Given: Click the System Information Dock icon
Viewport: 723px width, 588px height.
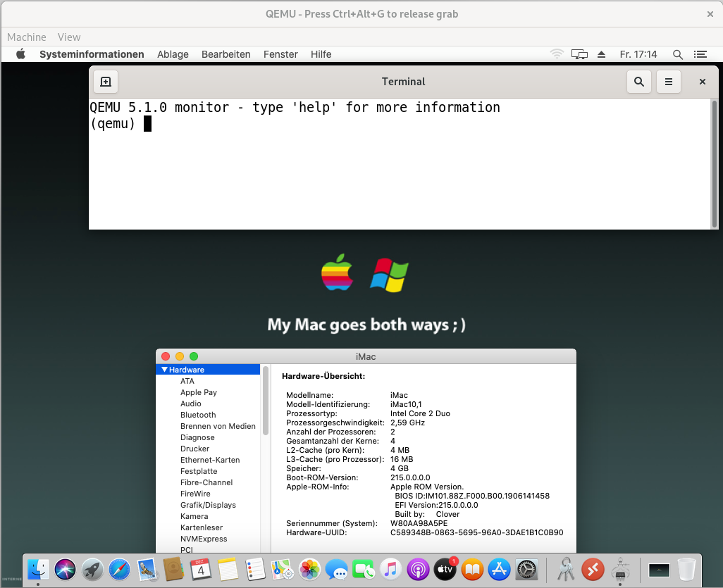Looking at the screenshot, I should tap(620, 570).
